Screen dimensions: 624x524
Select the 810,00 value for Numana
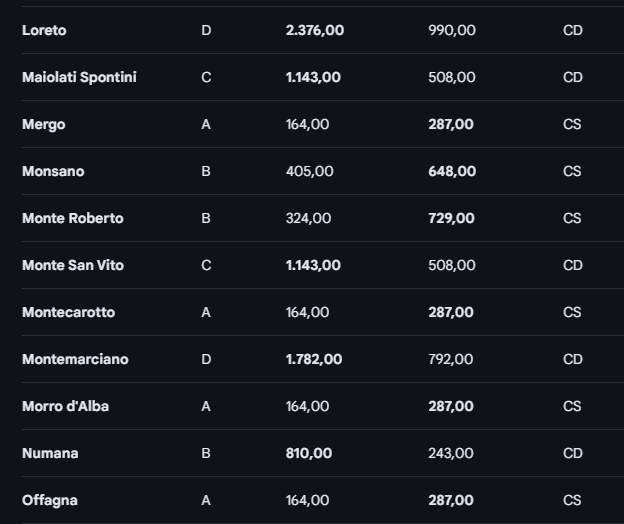pyautogui.click(x=308, y=453)
